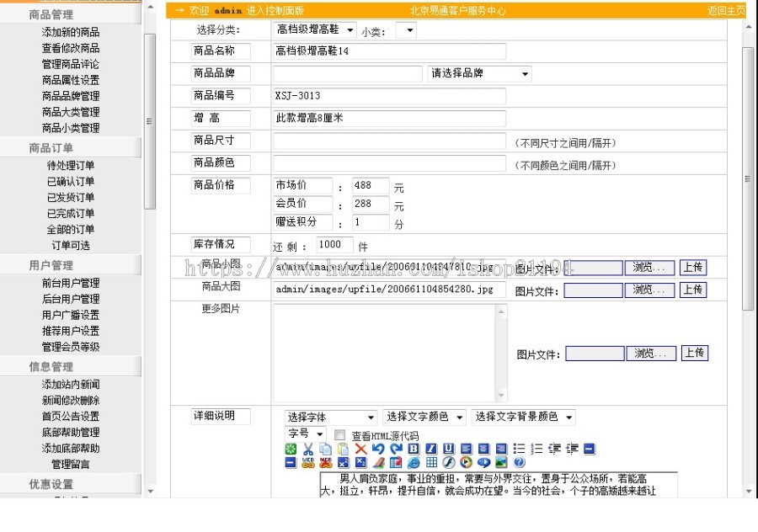Click the 上传 button for 商品大图
Viewport: 758px width, 532px height.
(694, 290)
